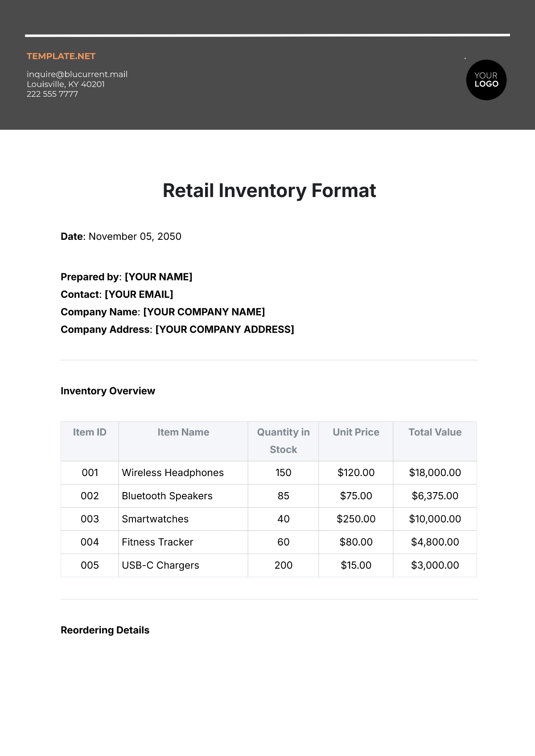The width and height of the screenshot is (535, 756).
Task: Select the Reordering Details heading
Action: point(105,630)
